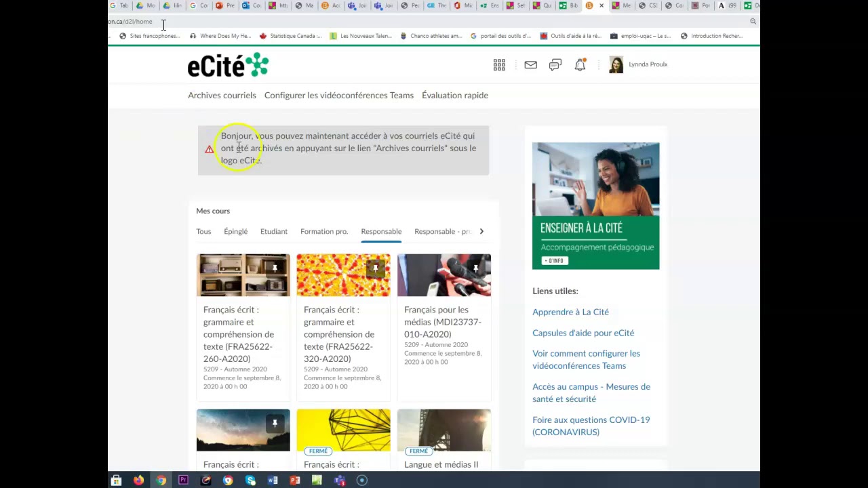This screenshot has height=488, width=868.
Task: Click the microphones course thumbnail
Action: click(x=443, y=275)
